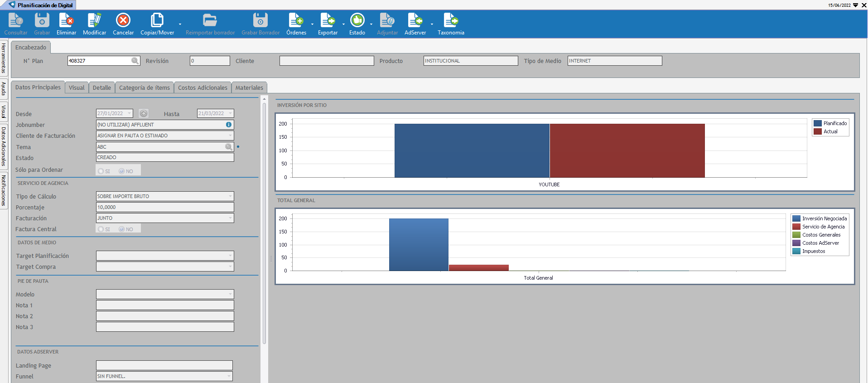868x383 pixels.
Task: Select SI for Factura Central
Action: click(x=101, y=229)
